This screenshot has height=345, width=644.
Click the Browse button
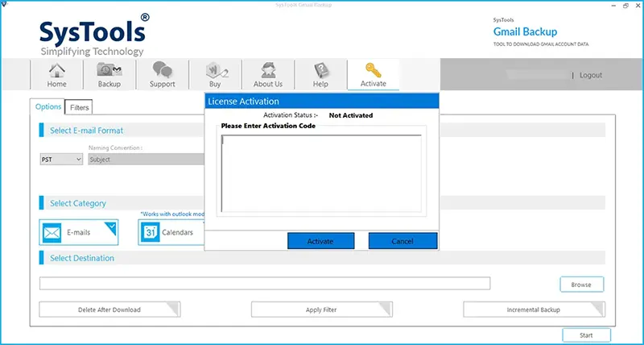click(581, 285)
